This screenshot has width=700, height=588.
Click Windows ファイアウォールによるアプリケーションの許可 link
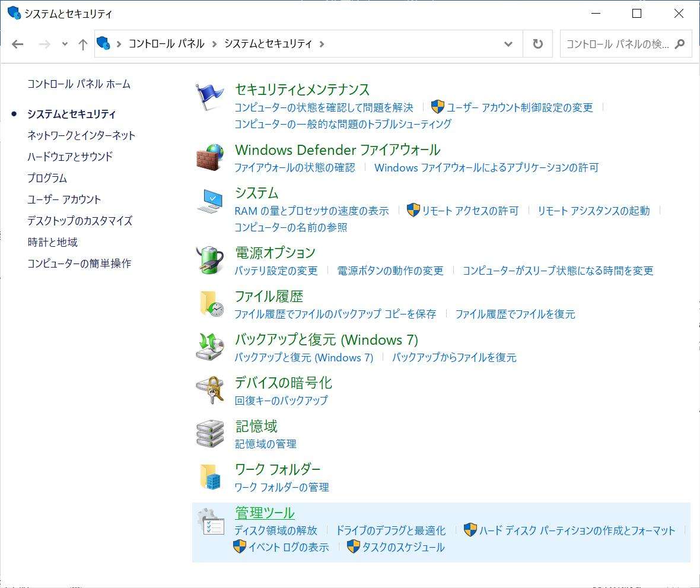[486, 167]
